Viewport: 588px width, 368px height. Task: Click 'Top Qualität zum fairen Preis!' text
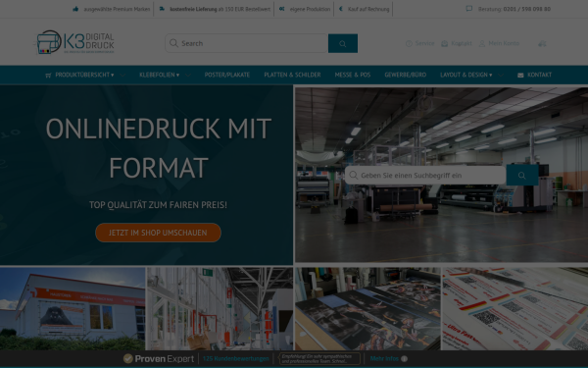(x=158, y=205)
